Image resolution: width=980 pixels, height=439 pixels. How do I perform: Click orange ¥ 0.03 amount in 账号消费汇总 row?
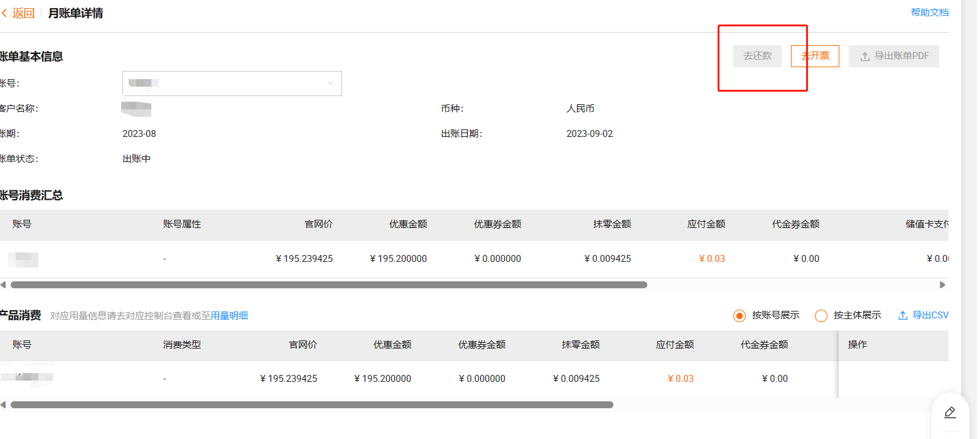coord(712,259)
